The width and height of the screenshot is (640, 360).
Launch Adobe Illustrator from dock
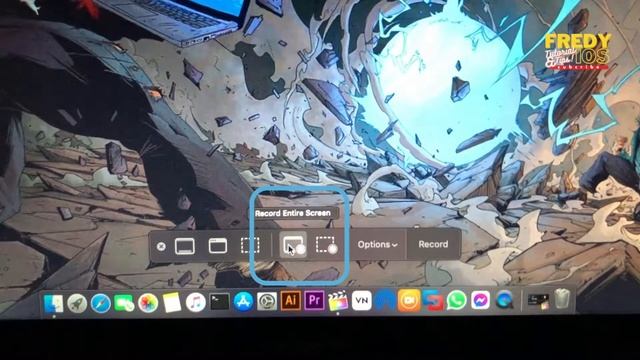pos(291,301)
